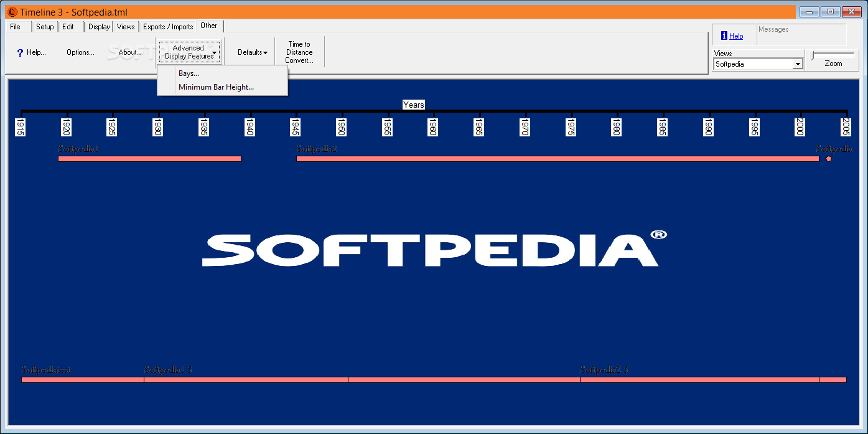Expand the Views combo box arrow
The image size is (868, 434).
click(798, 64)
